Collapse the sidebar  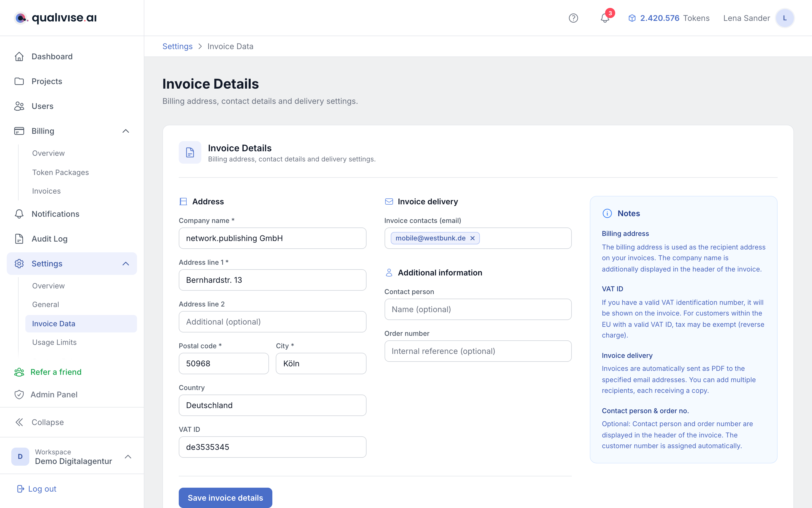click(48, 422)
